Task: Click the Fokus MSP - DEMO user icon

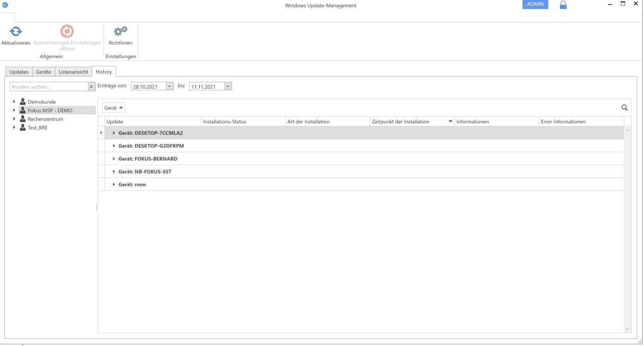Action: coord(23,110)
